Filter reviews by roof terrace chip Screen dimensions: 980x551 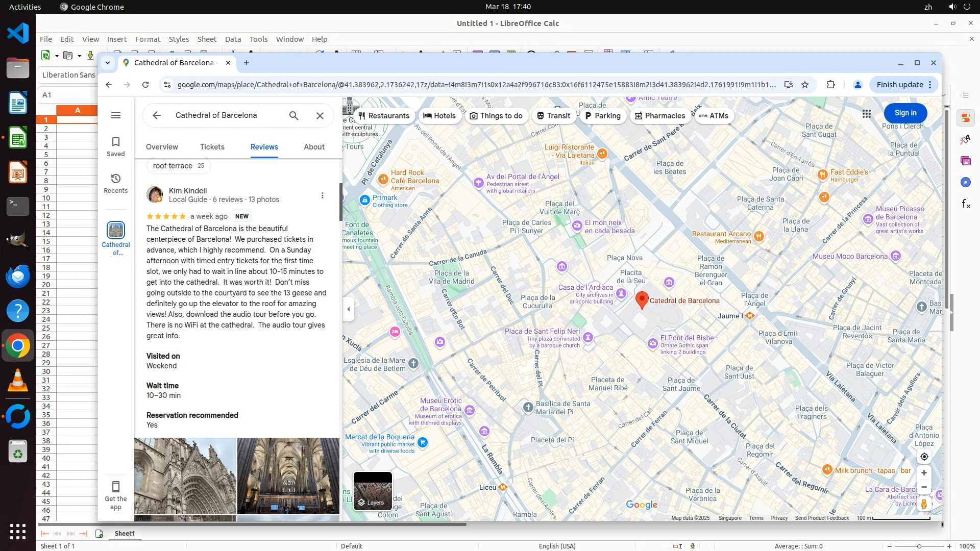click(178, 166)
